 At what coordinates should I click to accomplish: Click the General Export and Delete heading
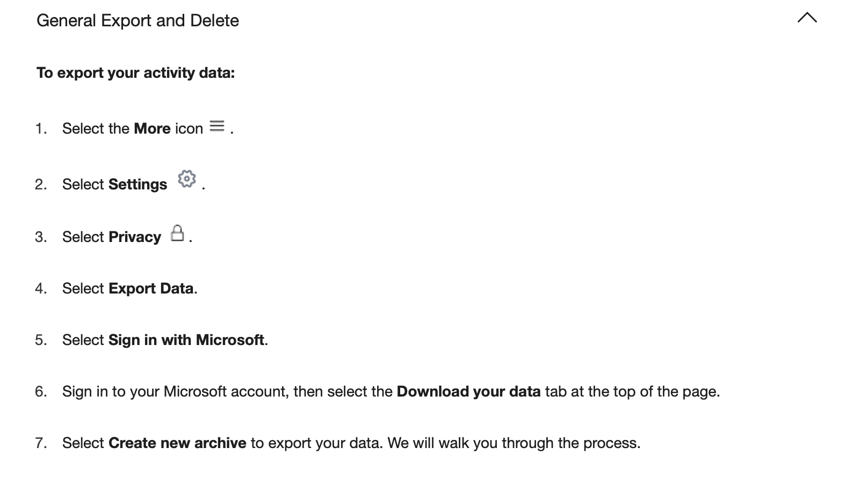[138, 20]
